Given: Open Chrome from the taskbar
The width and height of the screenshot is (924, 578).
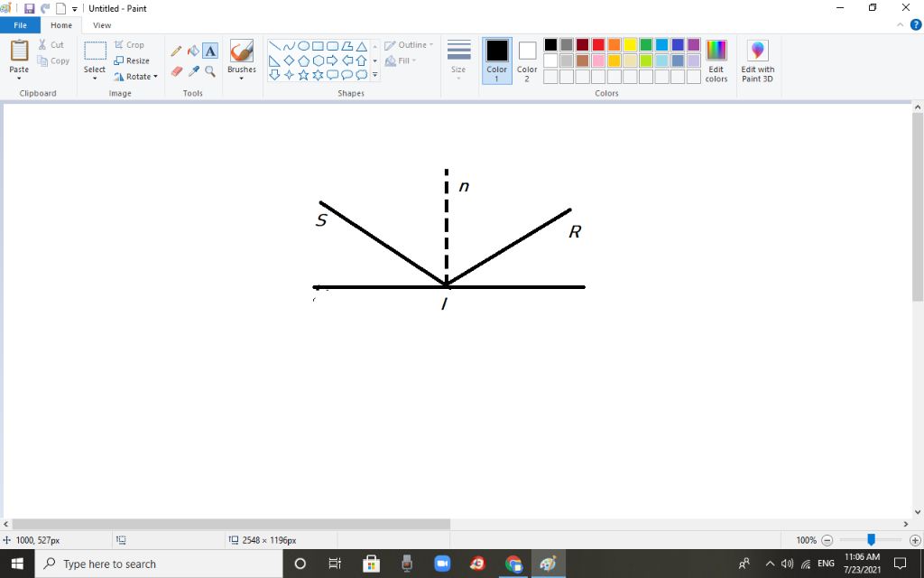Looking at the screenshot, I should coord(513,564).
